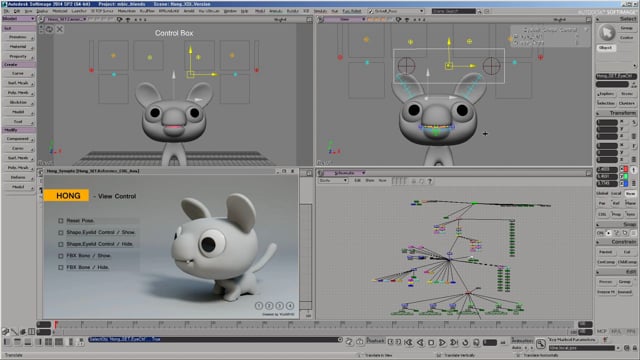Open the Playback menu
This screenshot has height=360, width=640.
(x=375, y=340)
